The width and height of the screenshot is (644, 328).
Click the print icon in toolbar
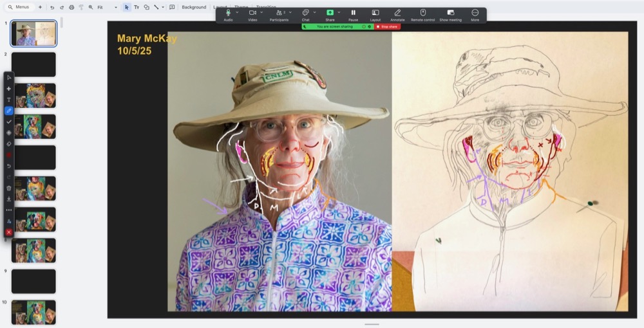(x=71, y=7)
